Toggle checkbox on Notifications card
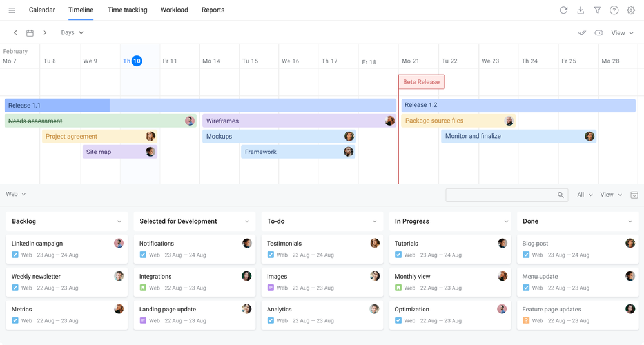Image resolution: width=644 pixels, height=345 pixels. click(x=143, y=255)
